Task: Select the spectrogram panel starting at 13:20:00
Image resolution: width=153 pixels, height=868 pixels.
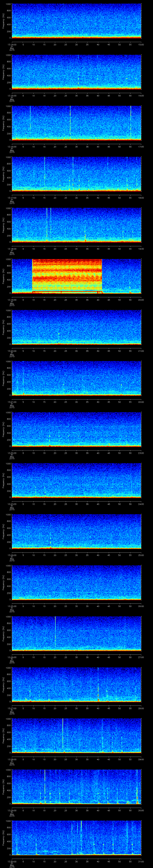Action: [76, 327]
